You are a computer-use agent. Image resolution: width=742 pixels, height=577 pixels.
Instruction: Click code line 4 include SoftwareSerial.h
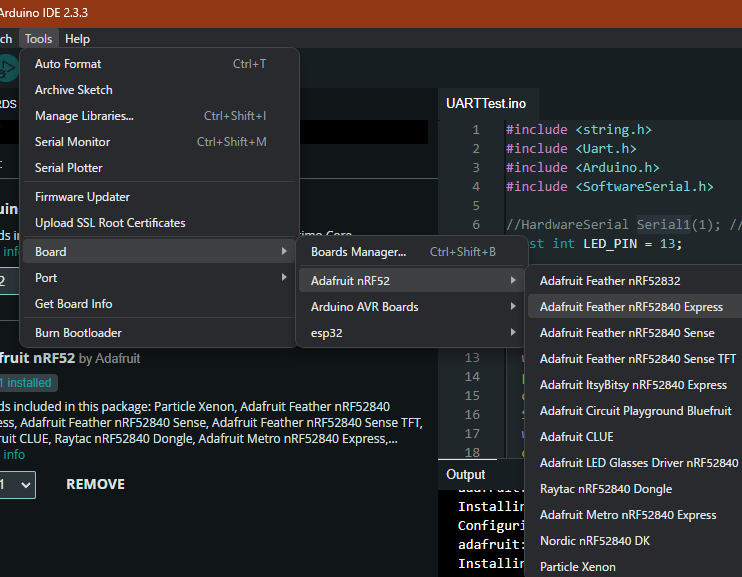pyautogui.click(x=610, y=186)
